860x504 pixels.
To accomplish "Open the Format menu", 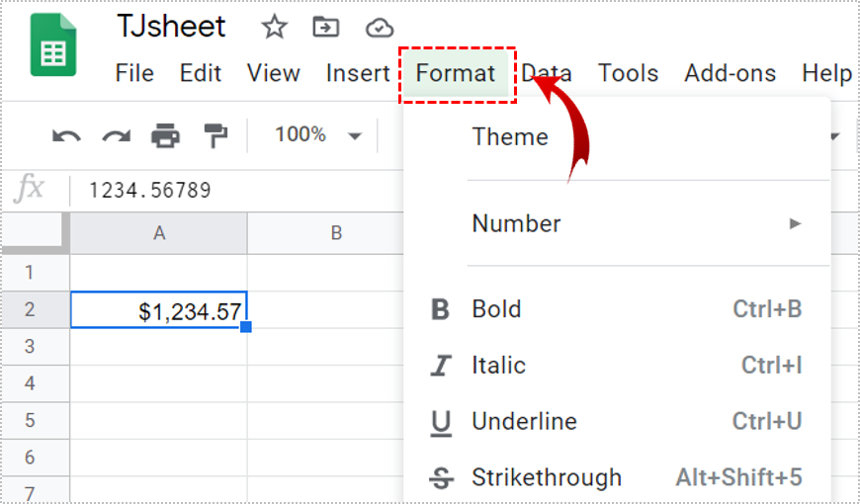I will (456, 73).
